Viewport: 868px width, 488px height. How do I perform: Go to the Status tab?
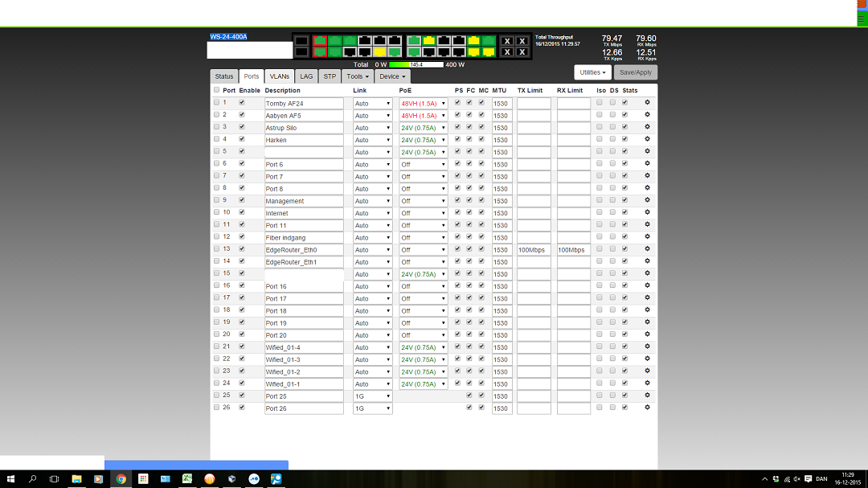[x=224, y=76]
